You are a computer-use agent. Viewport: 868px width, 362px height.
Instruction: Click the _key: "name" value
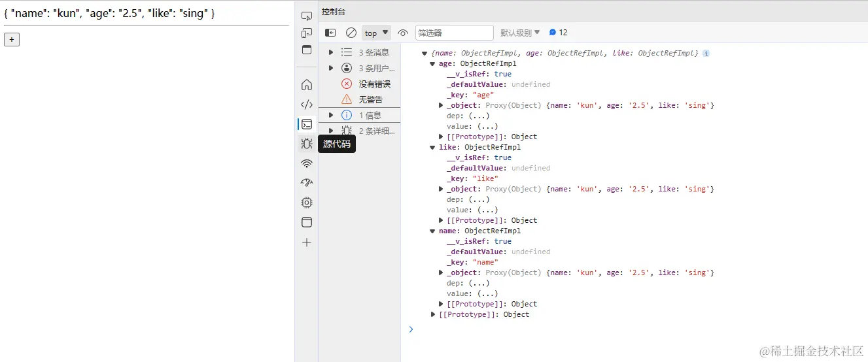tap(485, 262)
